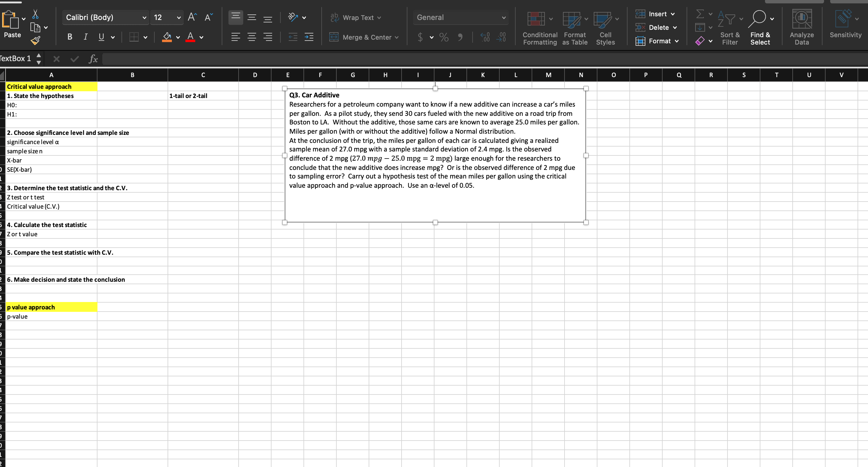The height and width of the screenshot is (467, 868).
Task: Apply the Format Painter
Action: coord(35,41)
